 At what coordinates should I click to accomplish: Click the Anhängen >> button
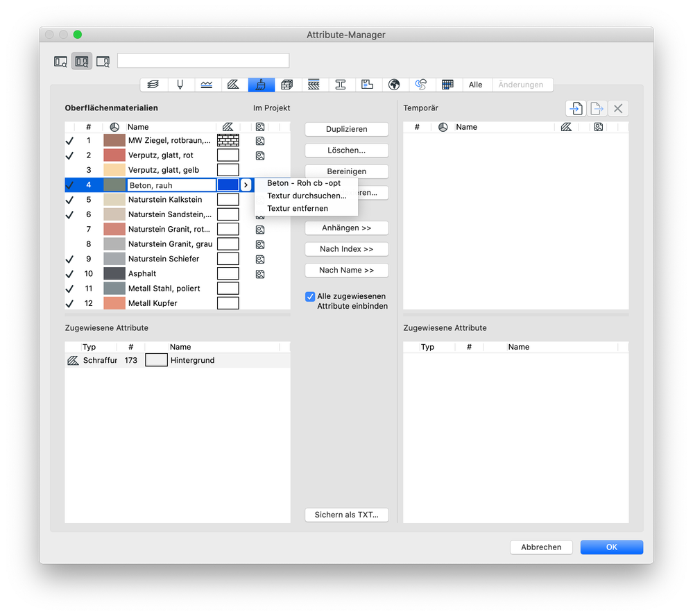tap(347, 228)
